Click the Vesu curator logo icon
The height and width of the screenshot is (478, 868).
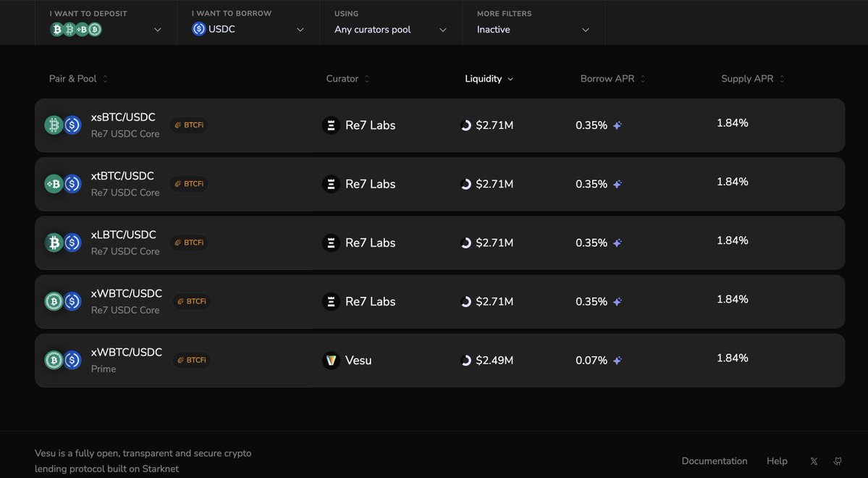click(331, 360)
